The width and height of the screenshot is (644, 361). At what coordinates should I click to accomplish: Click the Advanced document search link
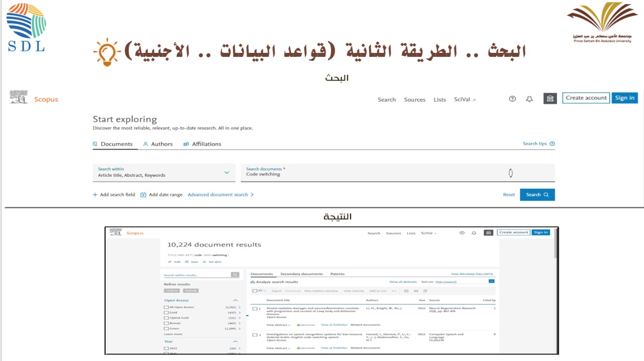pyautogui.click(x=220, y=195)
